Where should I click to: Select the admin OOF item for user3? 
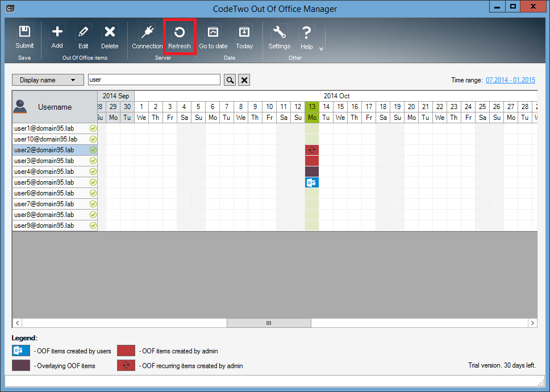312,161
